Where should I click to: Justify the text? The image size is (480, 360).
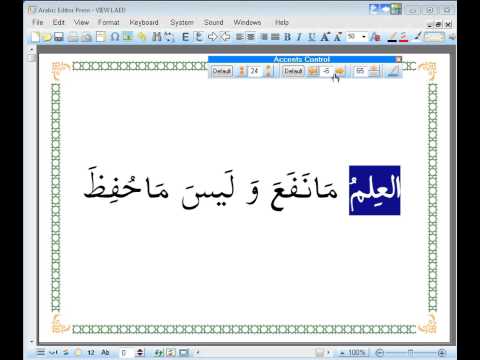pyautogui.click(x=275, y=37)
